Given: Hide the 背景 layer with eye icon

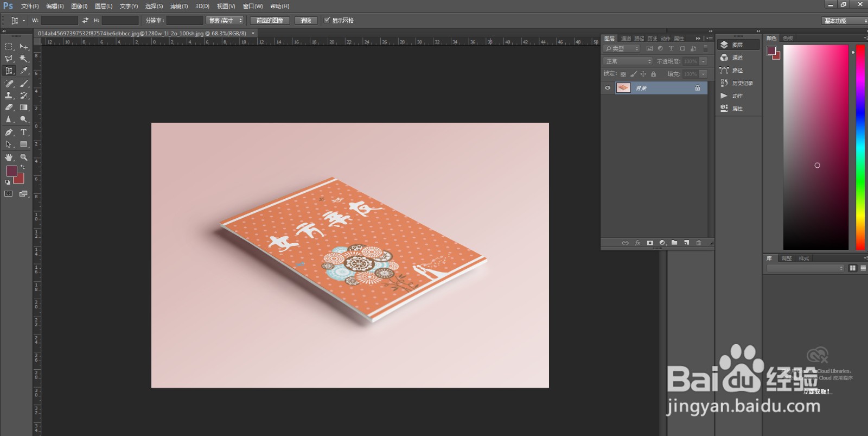Looking at the screenshot, I should click(608, 88).
